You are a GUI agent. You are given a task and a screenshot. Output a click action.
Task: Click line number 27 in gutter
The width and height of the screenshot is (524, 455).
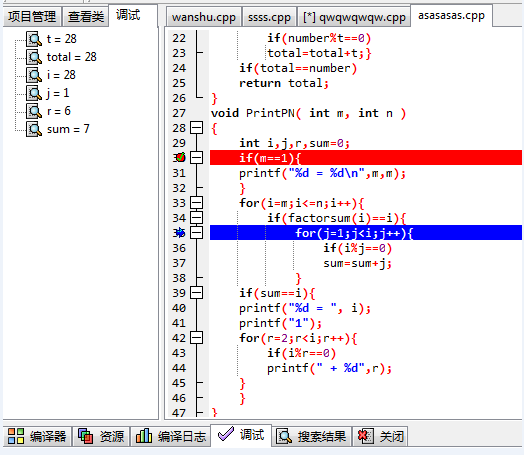click(179, 113)
